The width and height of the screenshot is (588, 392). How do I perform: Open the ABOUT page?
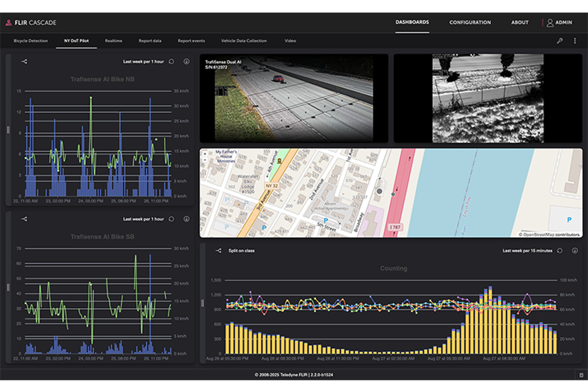(x=520, y=23)
